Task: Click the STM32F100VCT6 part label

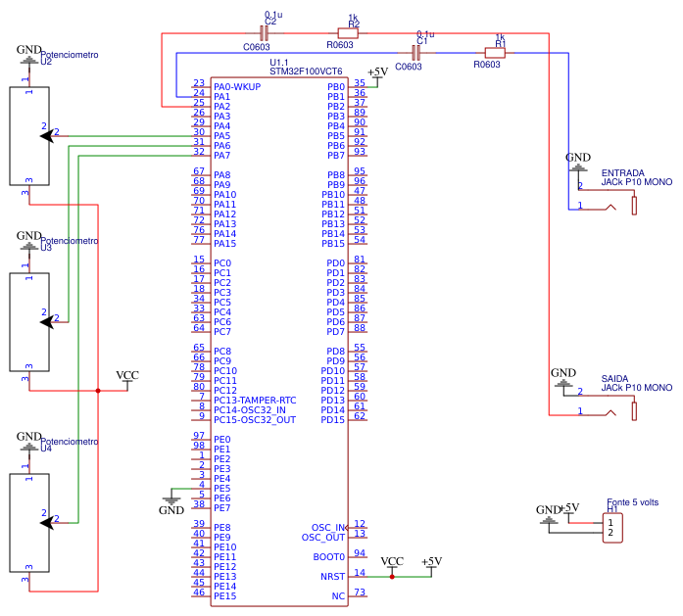Action: (306, 71)
